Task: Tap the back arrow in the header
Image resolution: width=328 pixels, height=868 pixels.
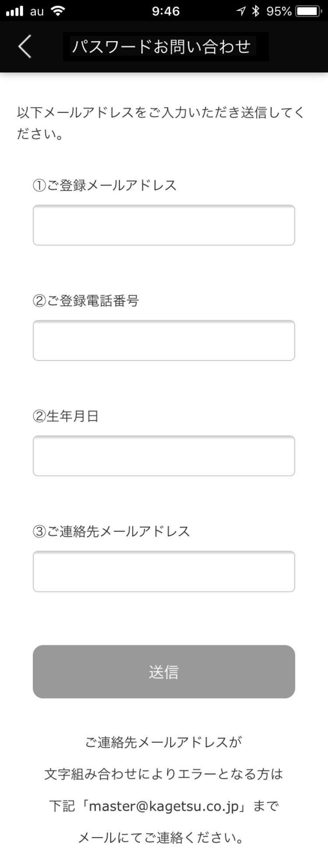Action: pos(25,46)
